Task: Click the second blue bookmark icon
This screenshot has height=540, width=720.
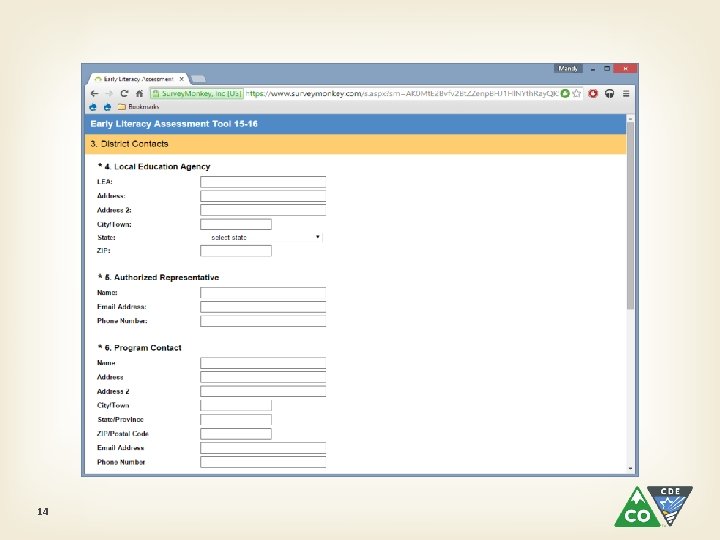Action: tap(107, 107)
